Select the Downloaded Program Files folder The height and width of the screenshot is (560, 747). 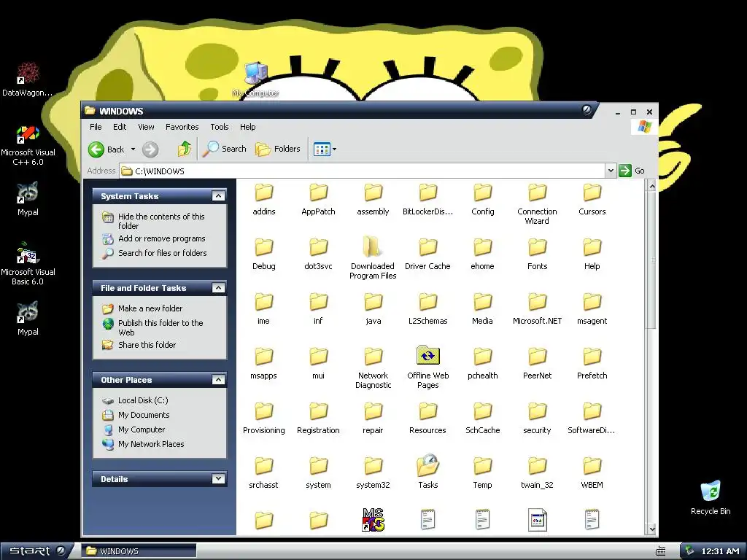pyautogui.click(x=373, y=259)
